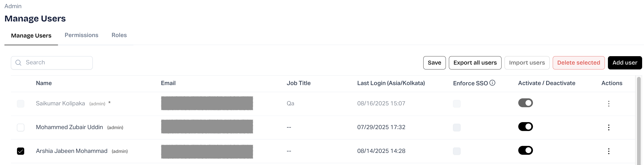Open the Roles tab
The image size is (644, 165).
119,35
